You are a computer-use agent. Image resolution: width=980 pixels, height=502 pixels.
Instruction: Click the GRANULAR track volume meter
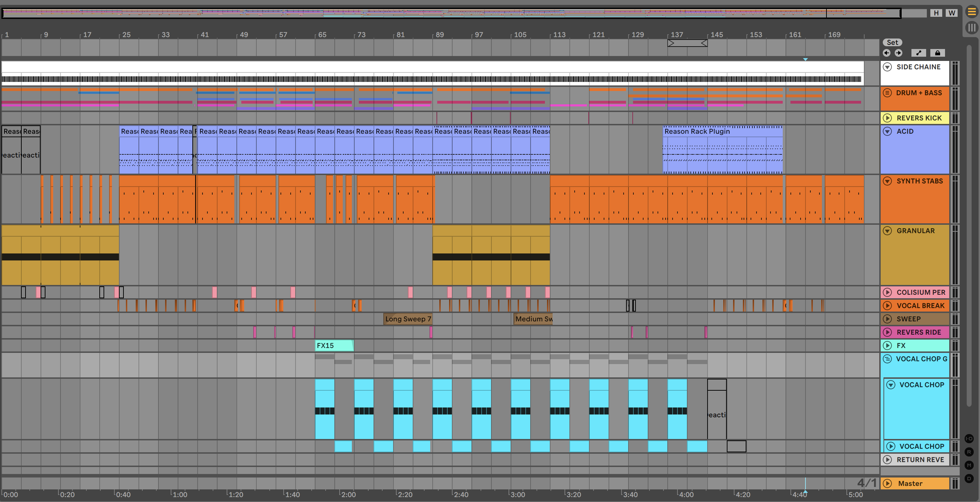[x=955, y=255]
